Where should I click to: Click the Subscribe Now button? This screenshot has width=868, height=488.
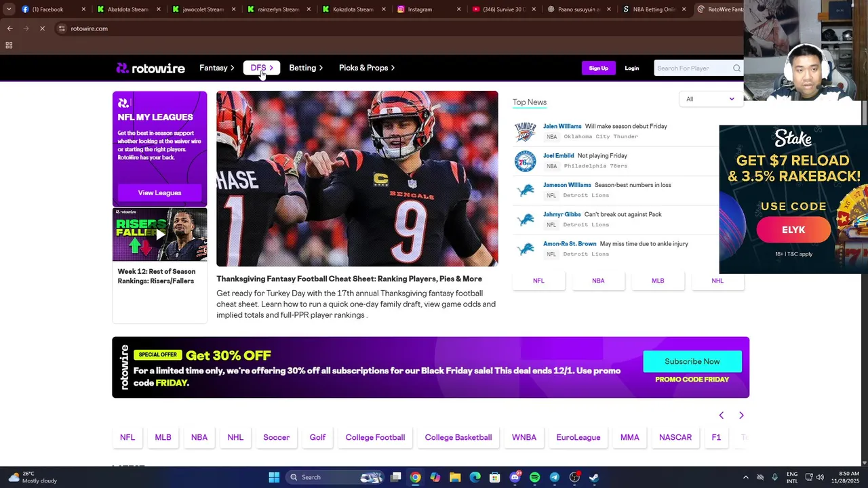pos(692,361)
